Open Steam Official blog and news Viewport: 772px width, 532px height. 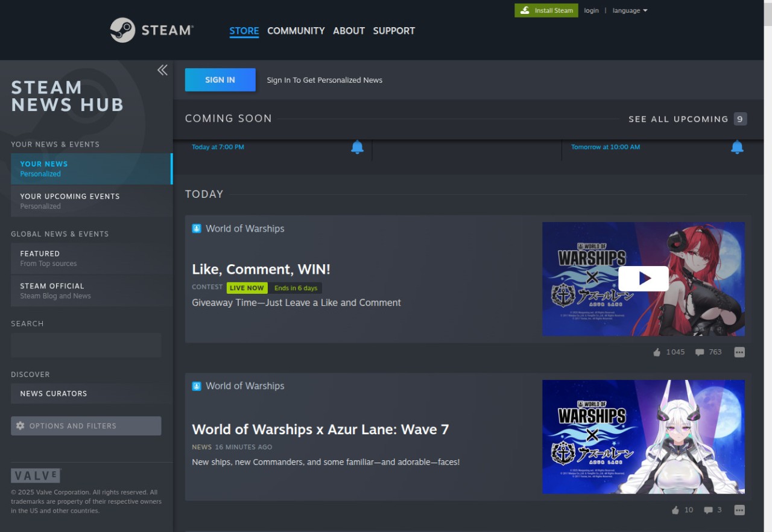92,291
